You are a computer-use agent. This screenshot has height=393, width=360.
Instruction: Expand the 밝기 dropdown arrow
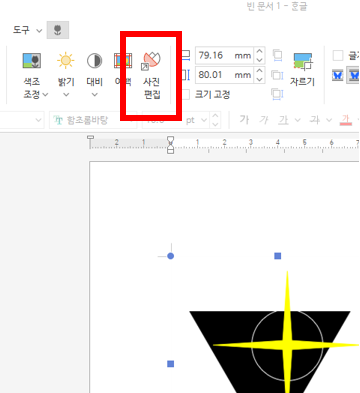66,95
